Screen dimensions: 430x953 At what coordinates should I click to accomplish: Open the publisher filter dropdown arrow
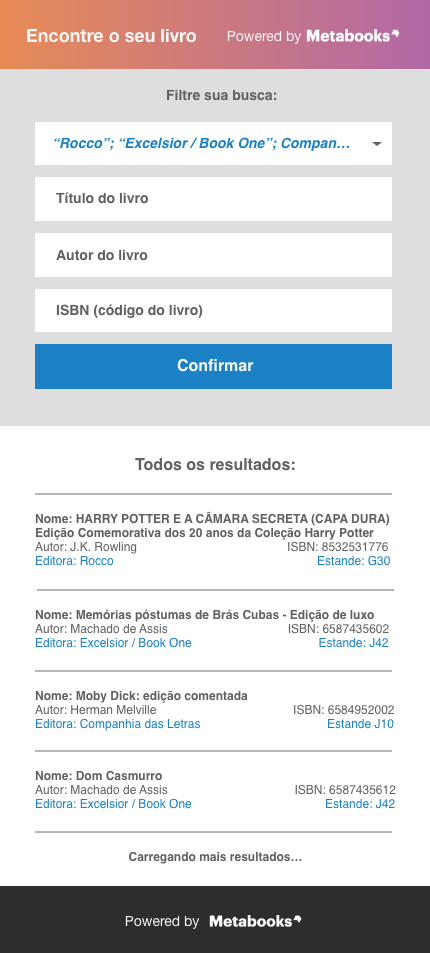pos(376,144)
